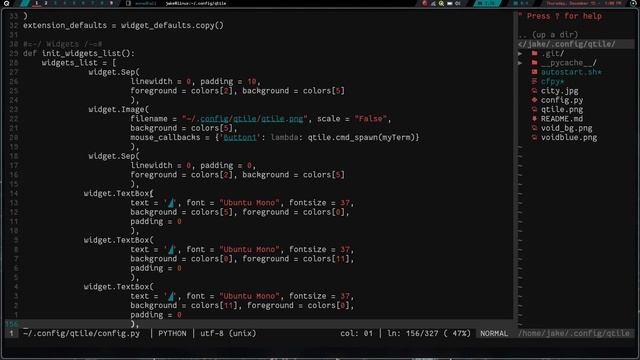Click the 'Button1' key in mouse_callbacks

coord(240,138)
